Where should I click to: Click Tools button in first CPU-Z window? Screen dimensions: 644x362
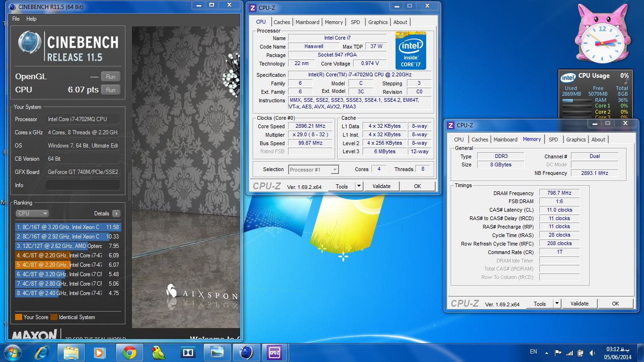click(x=342, y=186)
